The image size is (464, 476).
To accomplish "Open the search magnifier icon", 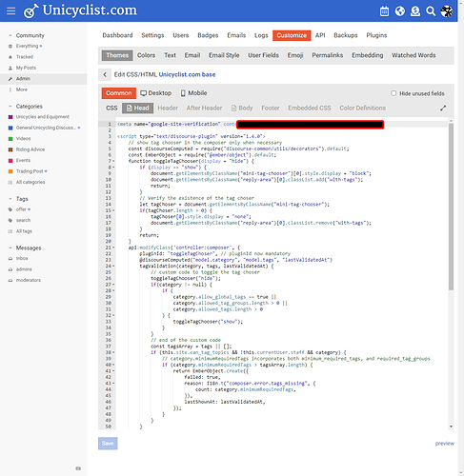I will pyautogui.click(x=431, y=11).
